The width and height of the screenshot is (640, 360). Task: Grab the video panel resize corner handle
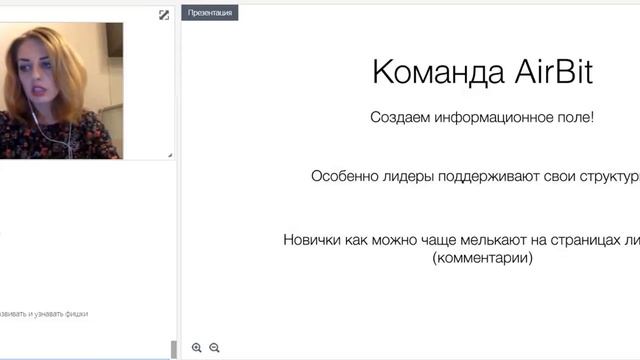[170, 155]
